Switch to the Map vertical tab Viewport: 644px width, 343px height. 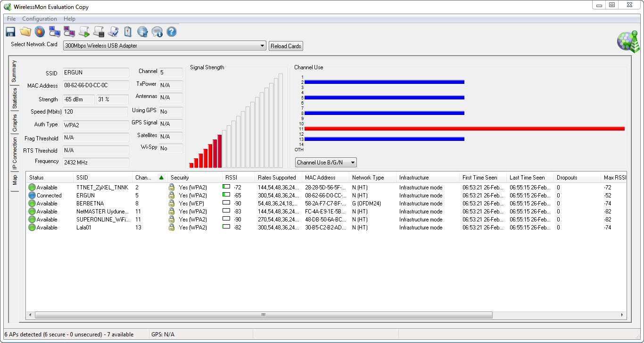tap(14, 181)
